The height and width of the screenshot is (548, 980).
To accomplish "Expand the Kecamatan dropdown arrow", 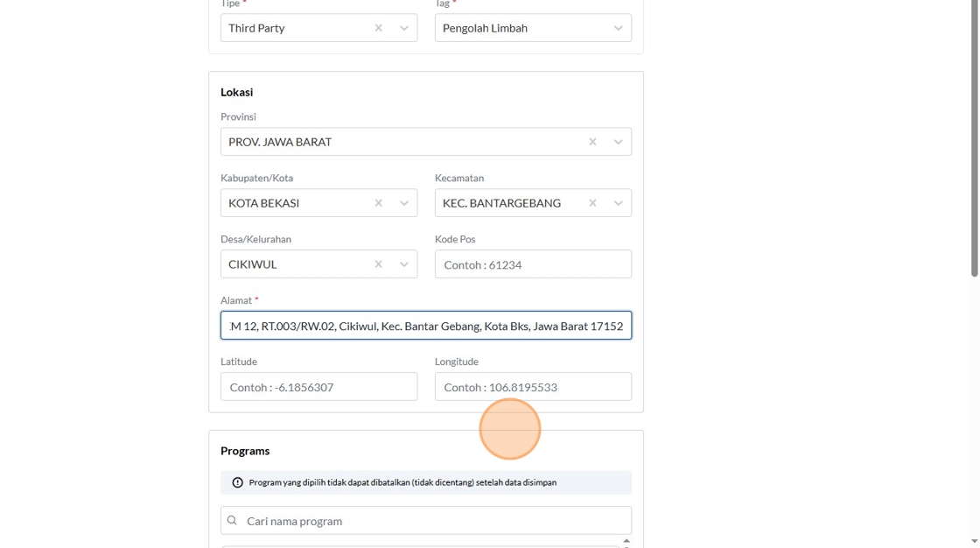I will (x=618, y=203).
